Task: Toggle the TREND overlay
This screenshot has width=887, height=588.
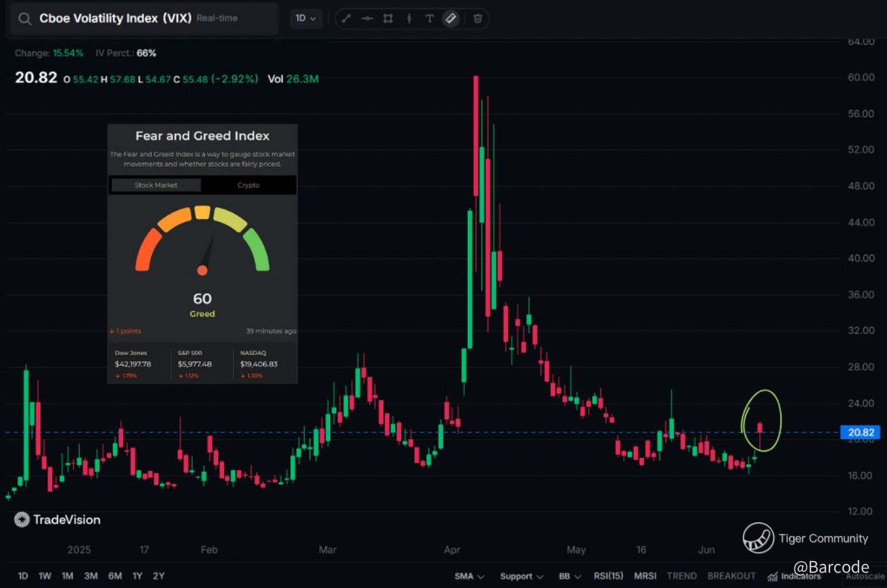Action: 681,576
